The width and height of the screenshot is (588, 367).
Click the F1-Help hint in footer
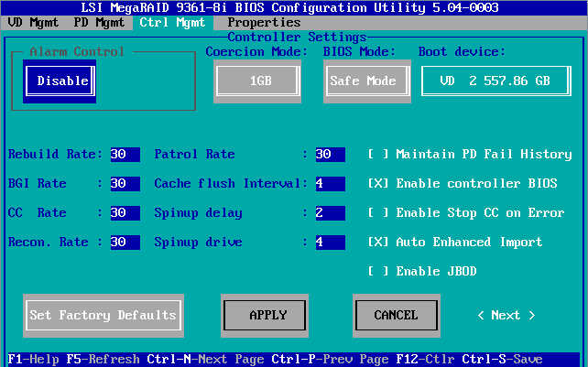point(33,360)
